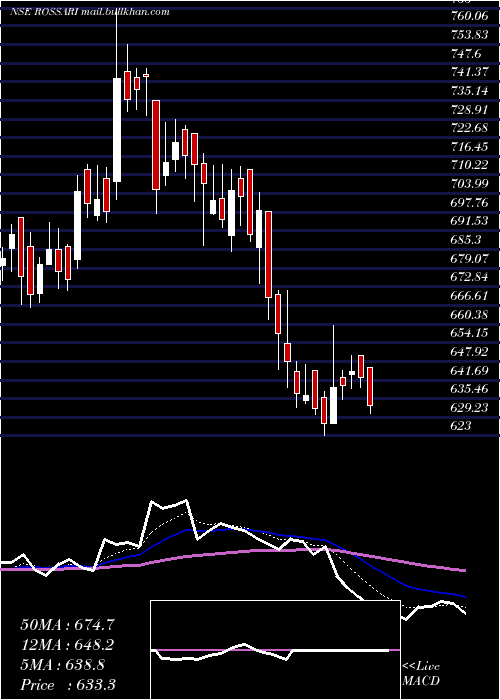Click the 747.6 price level label
500x700 pixels.
pyautogui.click(x=466, y=54)
